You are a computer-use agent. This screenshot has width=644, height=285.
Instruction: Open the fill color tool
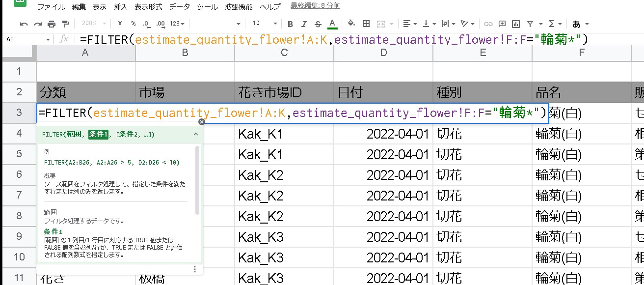(350, 23)
